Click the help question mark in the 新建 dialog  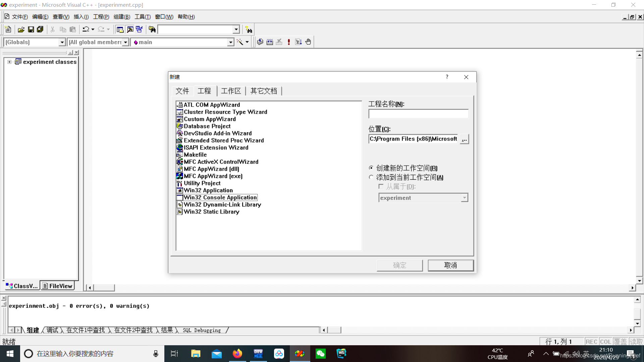(447, 77)
